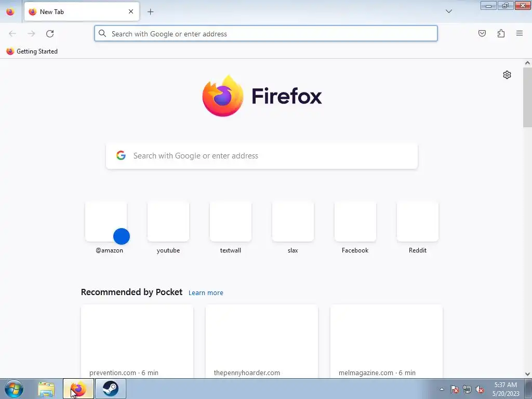
Task: Open the Firefox View pinned icon
Action: click(10, 11)
